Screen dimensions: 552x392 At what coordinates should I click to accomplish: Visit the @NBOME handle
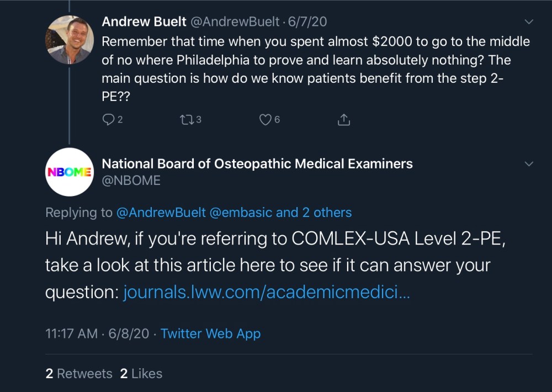[x=131, y=180]
